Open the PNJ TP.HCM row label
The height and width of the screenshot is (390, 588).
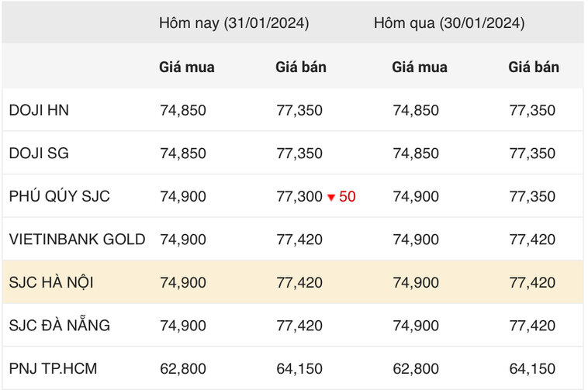[x=53, y=368]
